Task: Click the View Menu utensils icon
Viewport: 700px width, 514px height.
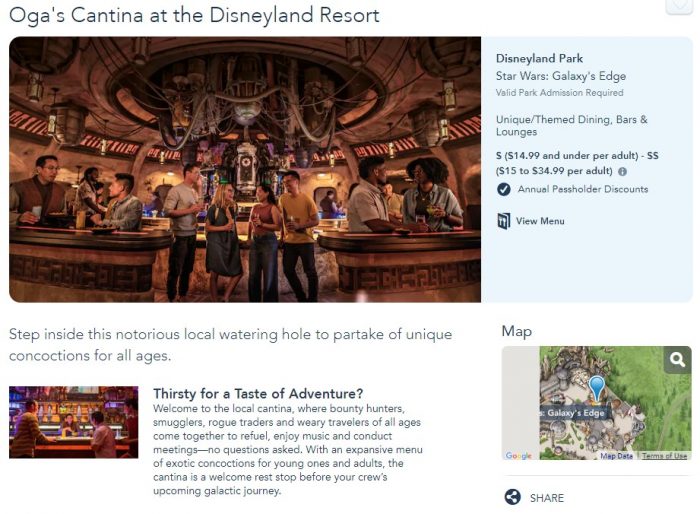Action: (503, 221)
